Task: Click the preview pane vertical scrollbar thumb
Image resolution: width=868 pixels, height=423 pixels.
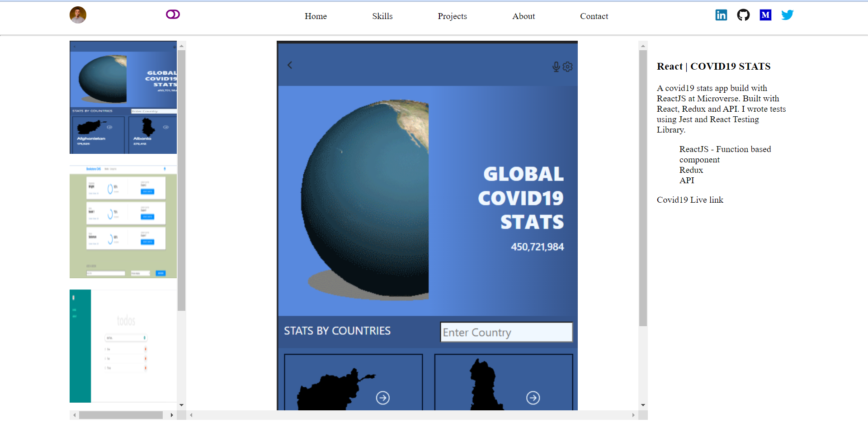Action: point(643,188)
